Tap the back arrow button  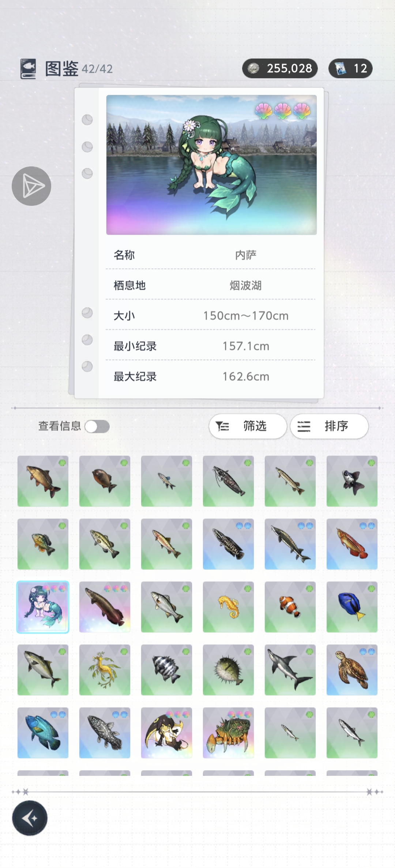pos(30,818)
